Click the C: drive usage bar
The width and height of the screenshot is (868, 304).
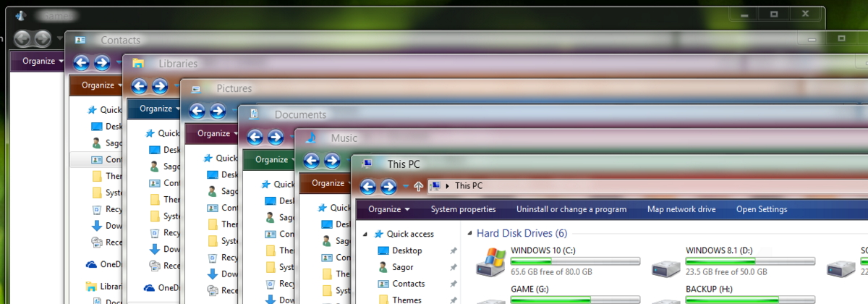[x=575, y=261]
